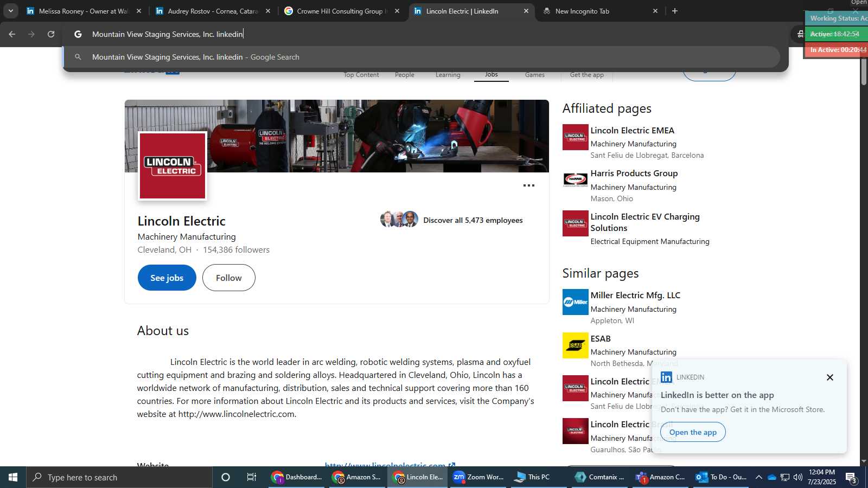Click the See jobs button
Image resolution: width=868 pixels, height=488 pixels.
point(167,278)
